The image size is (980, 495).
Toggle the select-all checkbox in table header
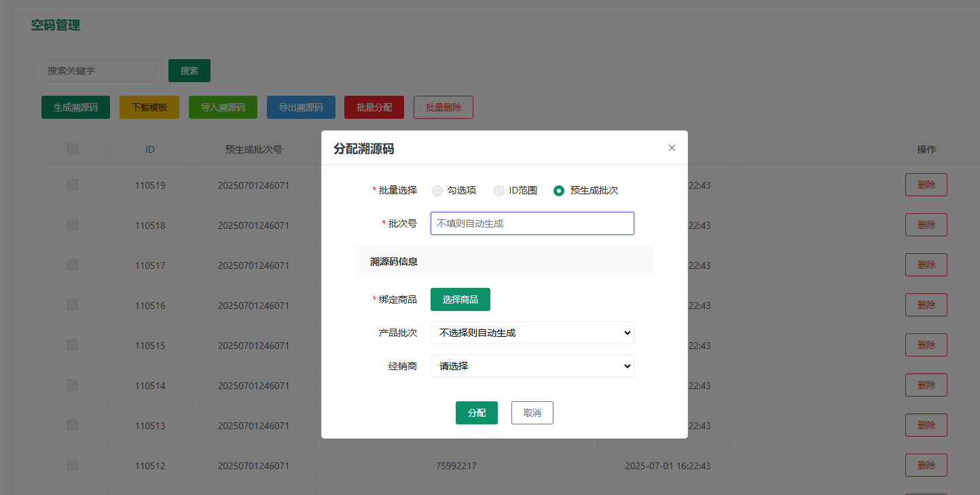73,149
